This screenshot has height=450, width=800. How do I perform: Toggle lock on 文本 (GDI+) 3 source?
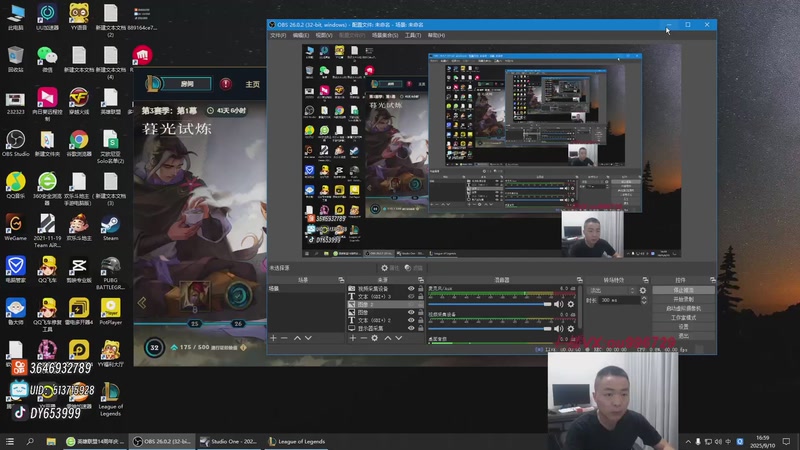tap(420, 296)
